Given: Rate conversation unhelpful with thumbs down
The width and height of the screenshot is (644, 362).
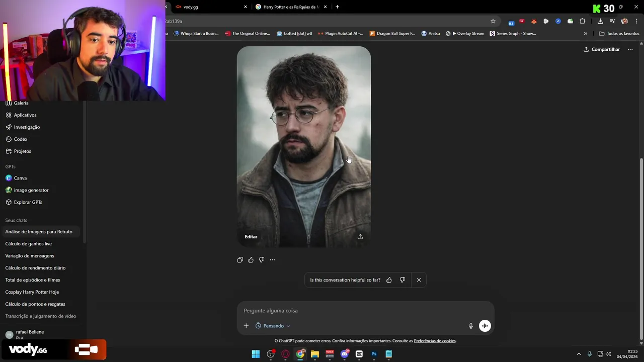Looking at the screenshot, I should 403,280.
